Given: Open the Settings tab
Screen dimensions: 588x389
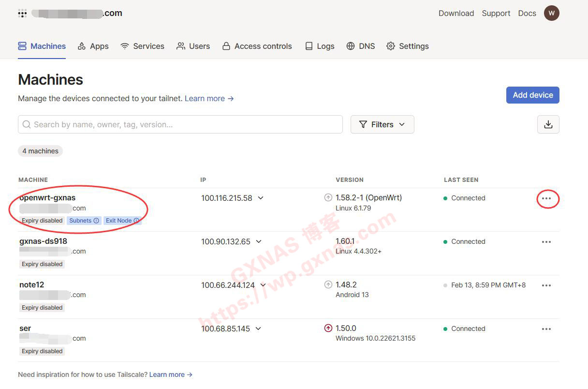Looking at the screenshot, I should click(x=408, y=46).
